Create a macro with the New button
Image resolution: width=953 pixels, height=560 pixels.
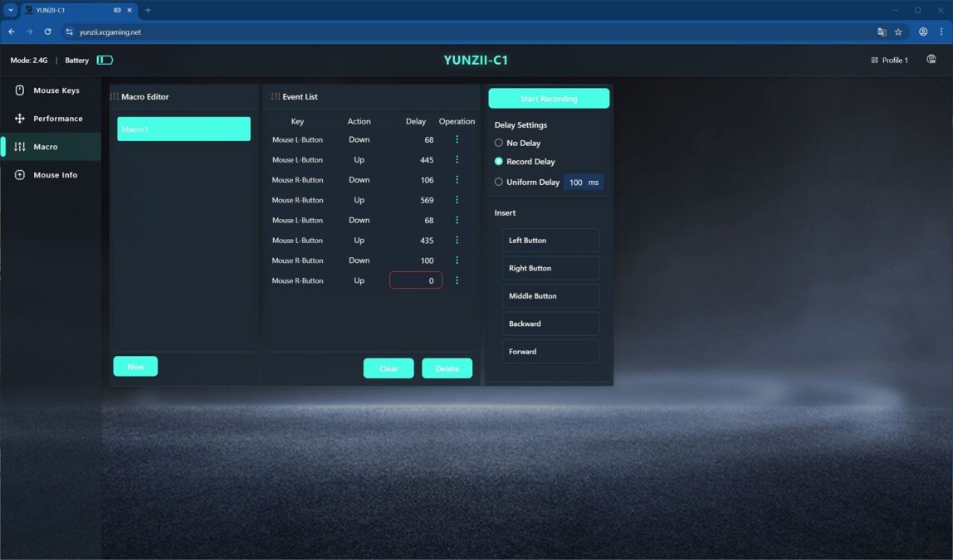[x=135, y=366]
